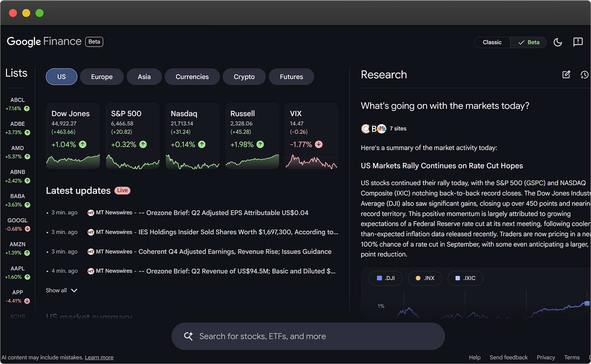This screenshot has height=364, width=591.
Task: Open the Help link in footer
Action: coord(475,358)
